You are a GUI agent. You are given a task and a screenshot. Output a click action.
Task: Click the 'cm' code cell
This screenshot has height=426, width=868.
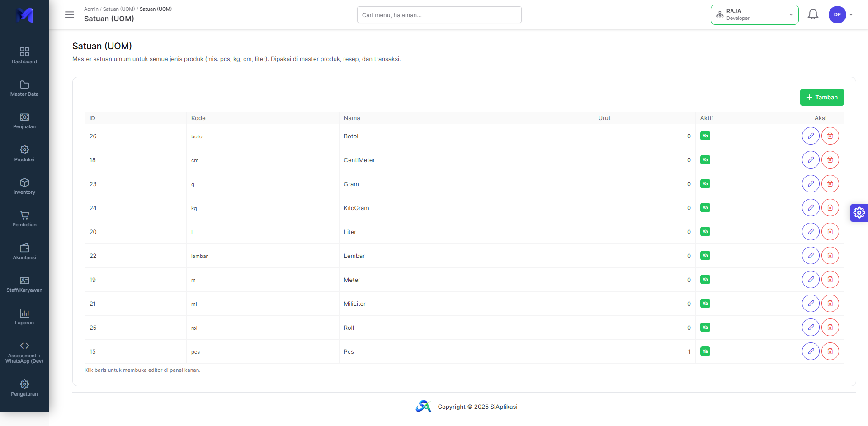263,160
